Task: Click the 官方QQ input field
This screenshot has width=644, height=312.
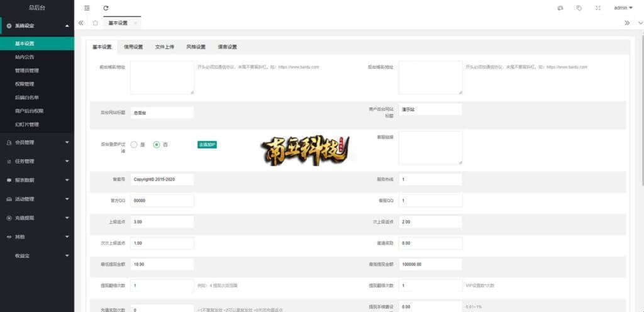Action: tap(162, 201)
